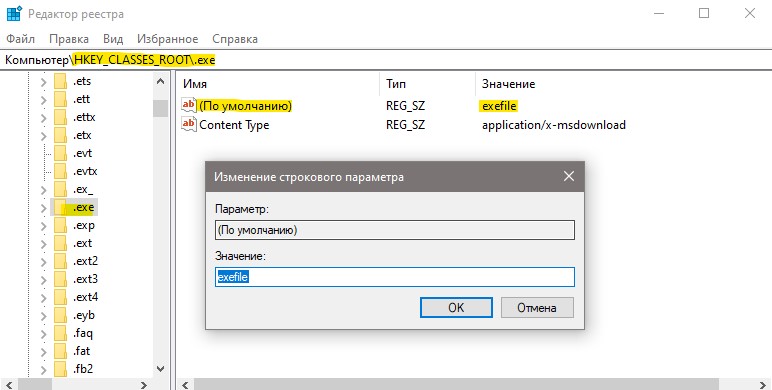Viewport: 772px width, 390px height.
Task: Select the .ets folder icon
Action: [60, 81]
